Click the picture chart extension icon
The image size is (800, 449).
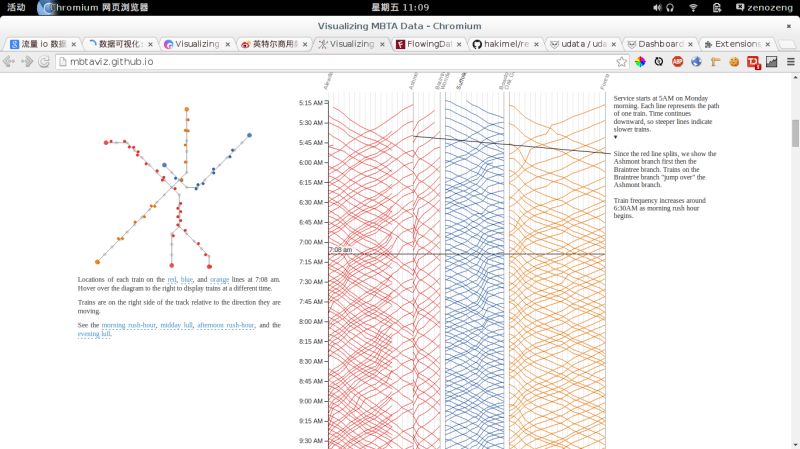pyautogui.click(x=772, y=62)
